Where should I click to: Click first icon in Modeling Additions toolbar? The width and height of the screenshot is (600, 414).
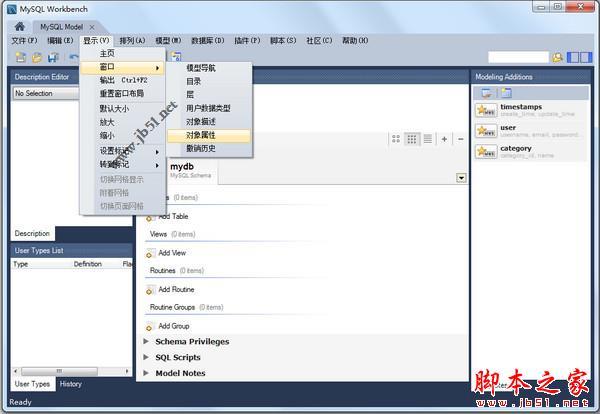click(x=487, y=93)
